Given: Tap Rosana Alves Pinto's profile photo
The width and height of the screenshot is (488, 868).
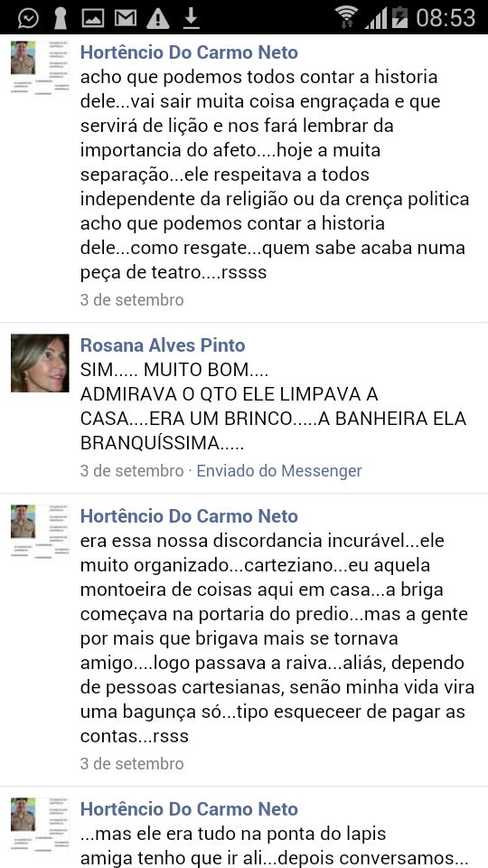Looking at the screenshot, I should [x=40, y=363].
